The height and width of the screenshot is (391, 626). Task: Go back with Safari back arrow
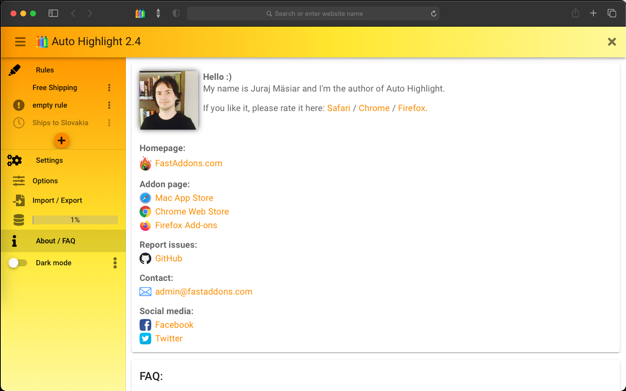pos(73,13)
